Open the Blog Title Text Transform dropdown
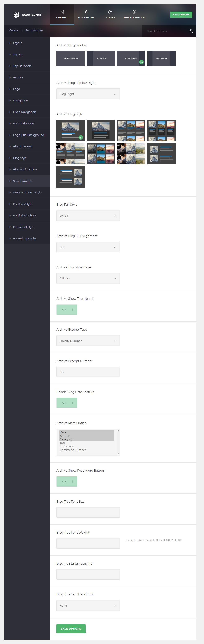The image size is (204, 644). [88, 606]
